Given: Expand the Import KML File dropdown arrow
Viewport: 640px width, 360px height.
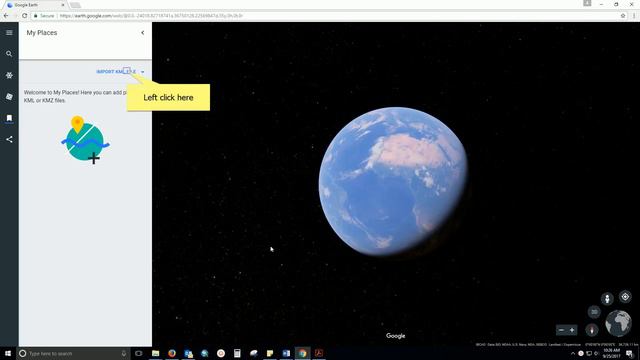Looking at the screenshot, I should [x=142, y=72].
